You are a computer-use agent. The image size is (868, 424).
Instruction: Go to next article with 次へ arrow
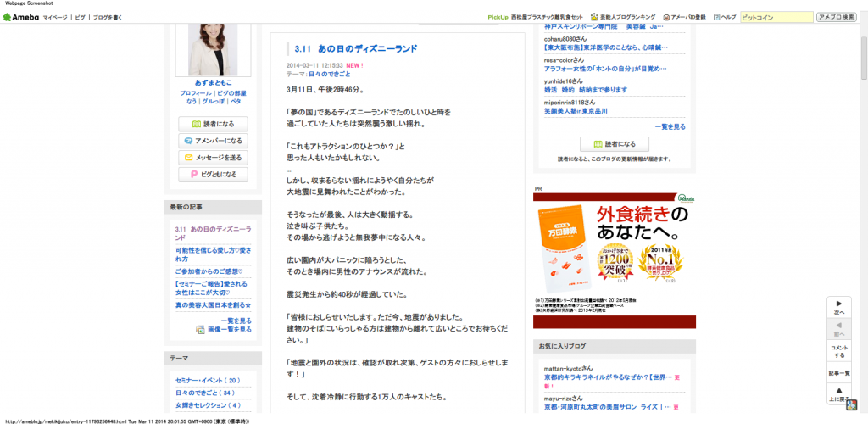tap(839, 307)
